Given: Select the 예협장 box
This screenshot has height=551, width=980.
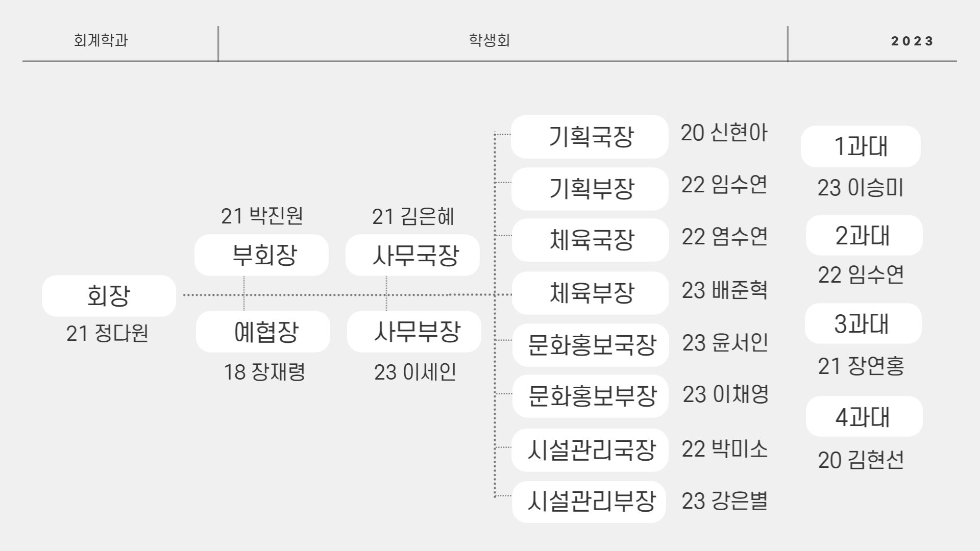Looking at the screenshot, I should (263, 332).
